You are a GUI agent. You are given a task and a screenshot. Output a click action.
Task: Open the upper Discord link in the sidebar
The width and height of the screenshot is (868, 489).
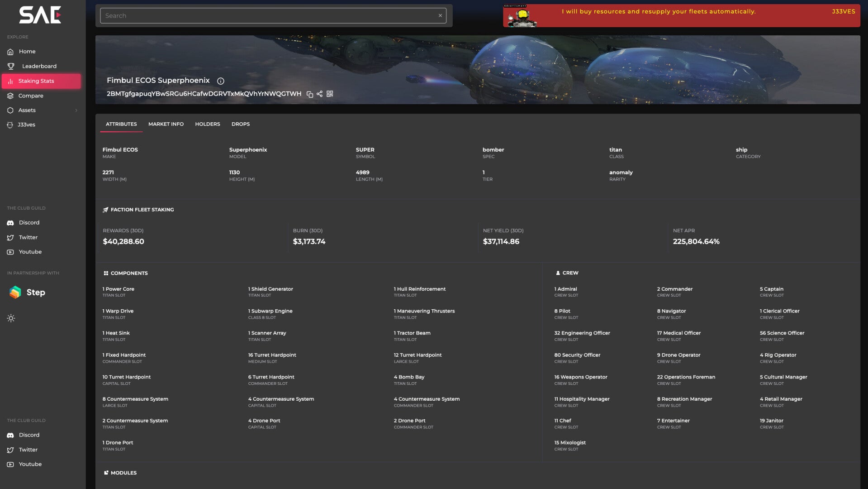[x=29, y=223]
